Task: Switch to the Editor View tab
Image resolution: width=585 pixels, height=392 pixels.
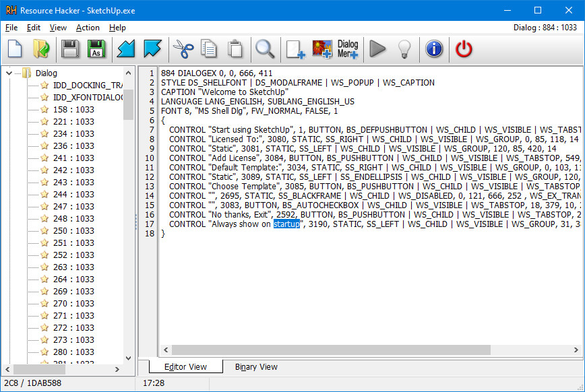Action: [x=185, y=367]
